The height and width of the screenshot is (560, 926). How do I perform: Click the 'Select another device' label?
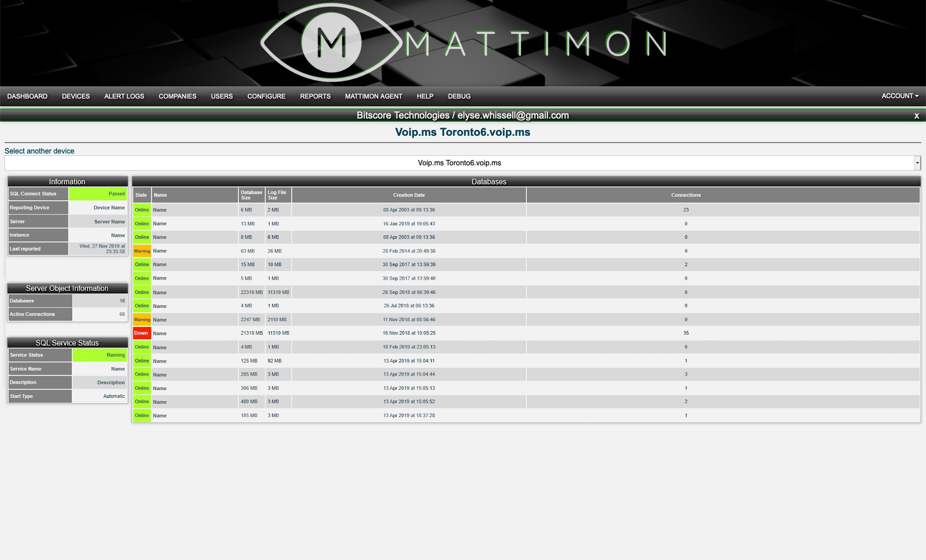tap(40, 151)
